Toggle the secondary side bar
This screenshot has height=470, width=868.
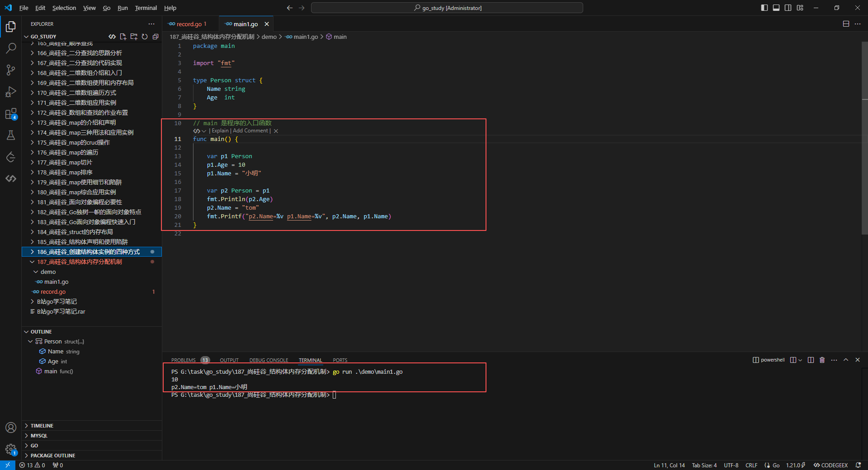[788, 8]
